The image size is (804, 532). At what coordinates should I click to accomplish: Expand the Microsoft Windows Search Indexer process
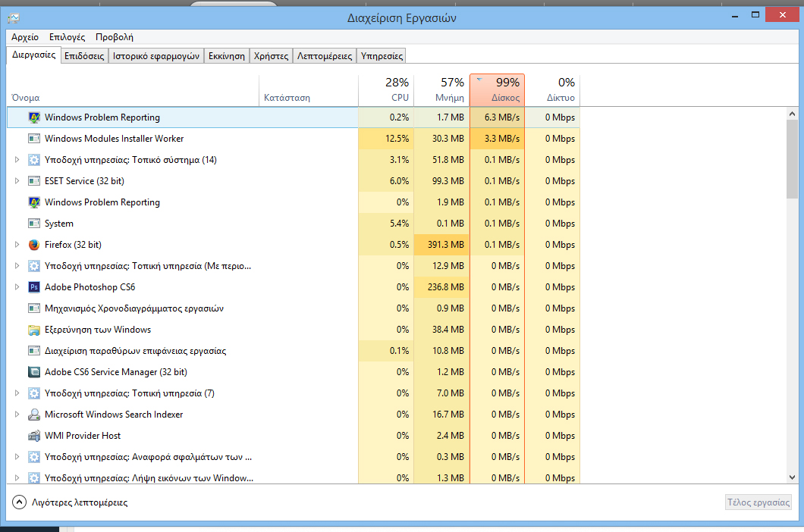click(x=17, y=415)
